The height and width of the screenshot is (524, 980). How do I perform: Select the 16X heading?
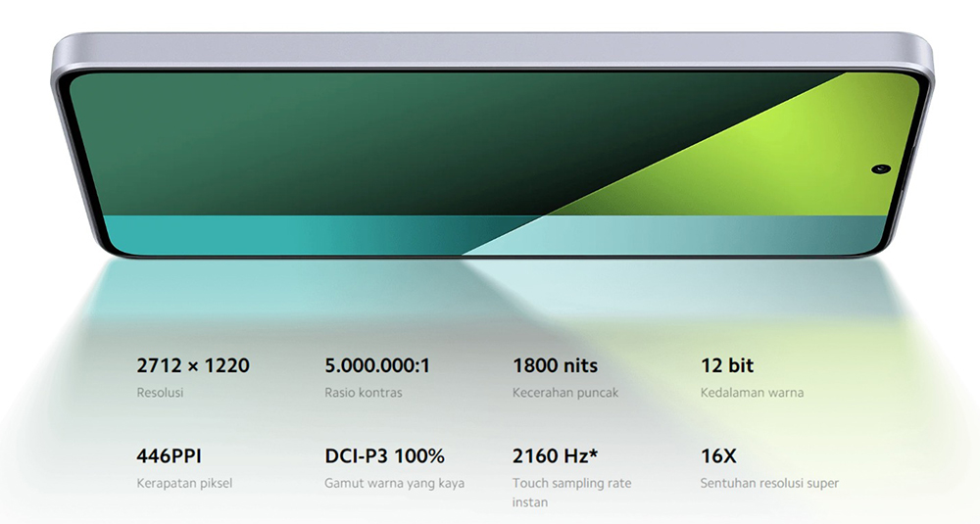(x=719, y=455)
